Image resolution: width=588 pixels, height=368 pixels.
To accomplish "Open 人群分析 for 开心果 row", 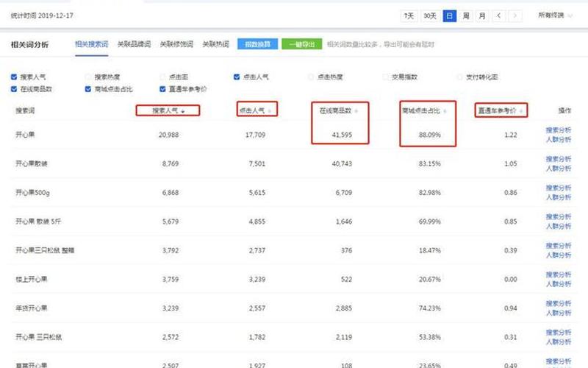I will coord(559,140).
